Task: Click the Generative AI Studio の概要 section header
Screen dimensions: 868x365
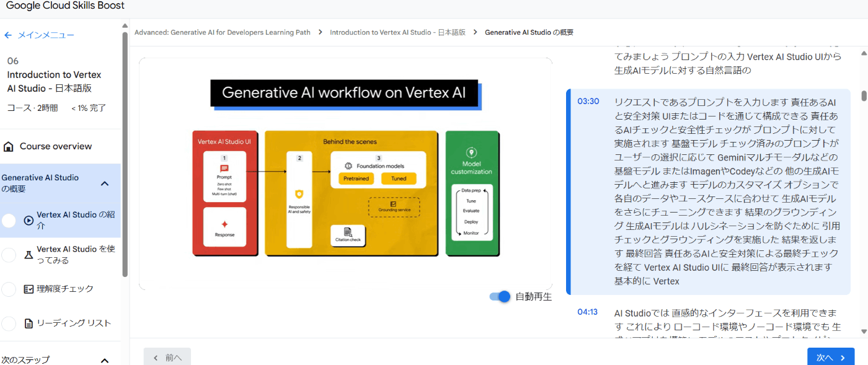Action: coord(60,183)
